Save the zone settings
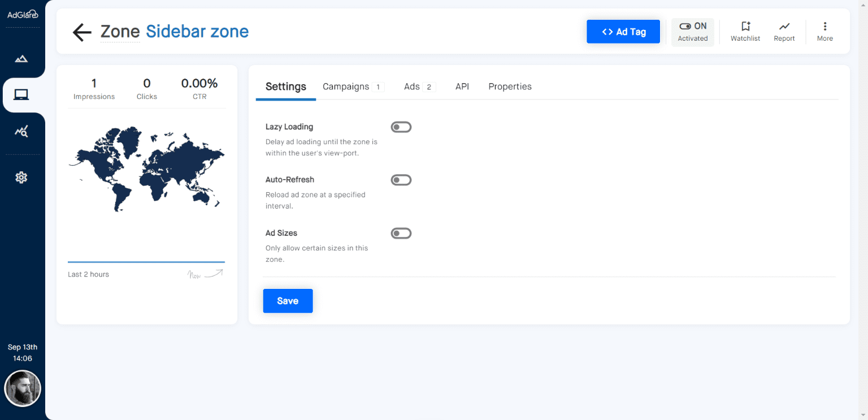This screenshot has height=420, width=868. tap(288, 301)
